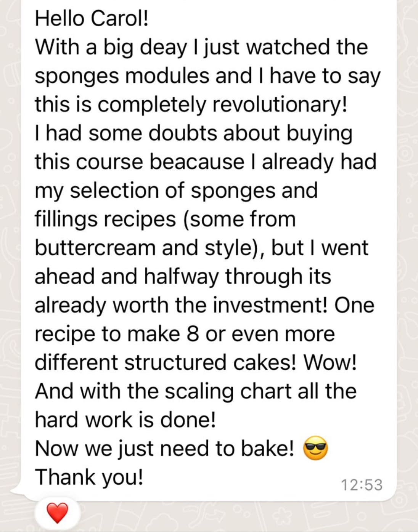Click the chat wallpaper background beside the heart
This screenshot has height=532, width=418.
tap(229, 516)
